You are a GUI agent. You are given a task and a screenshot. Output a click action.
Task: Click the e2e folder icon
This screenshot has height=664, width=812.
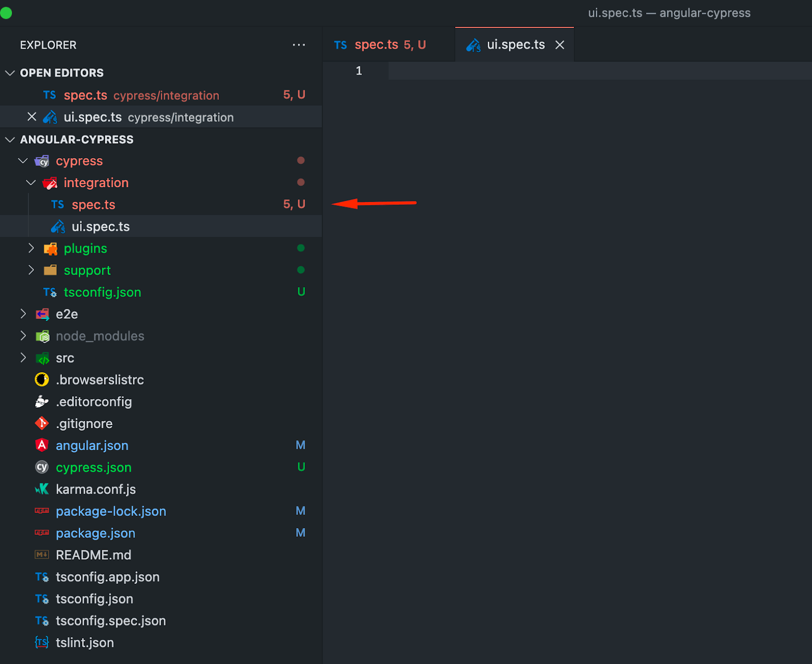pyautogui.click(x=42, y=314)
